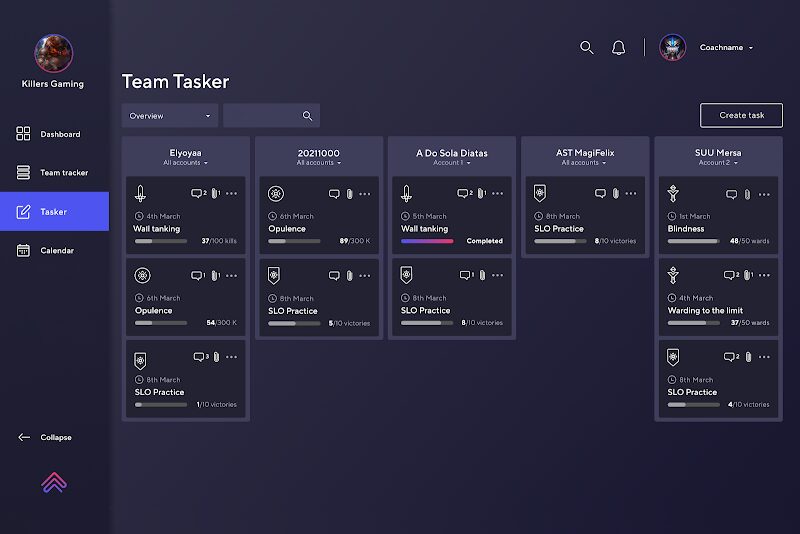Open the more options menu on Elyoyaa Wall tanking

coord(232,193)
